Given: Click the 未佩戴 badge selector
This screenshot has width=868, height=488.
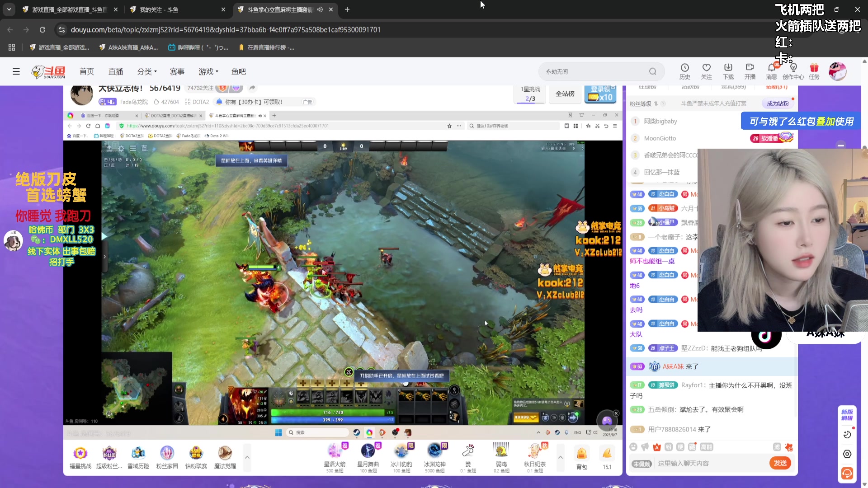Looking at the screenshot, I should pyautogui.click(x=642, y=464).
